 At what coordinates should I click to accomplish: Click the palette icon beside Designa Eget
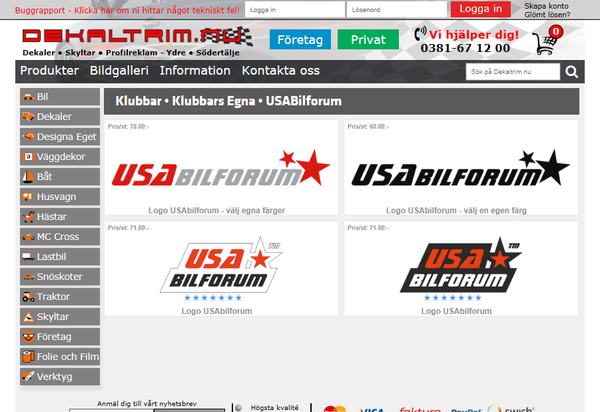(28, 137)
